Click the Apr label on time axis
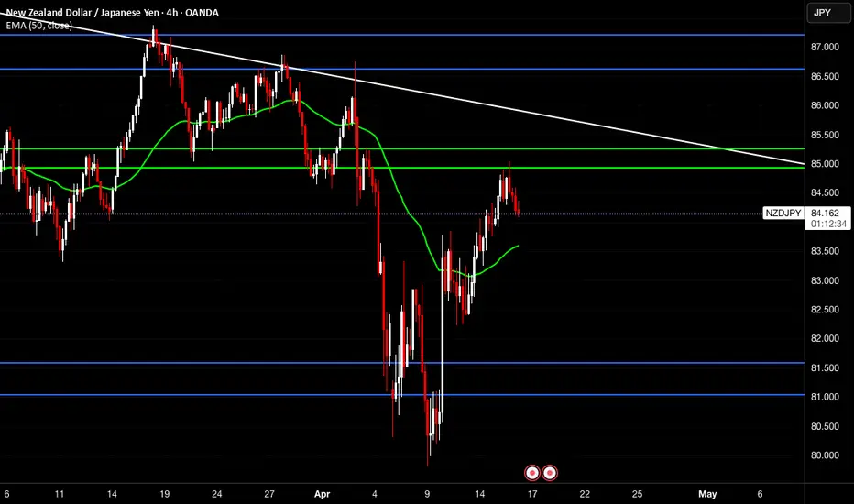The image size is (854, 504). pos(322,494)
